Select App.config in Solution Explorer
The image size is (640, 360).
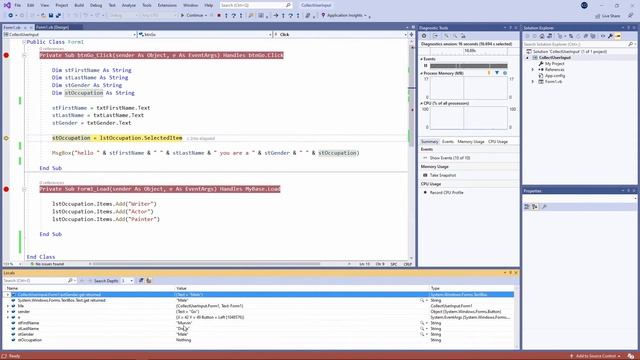555,76
